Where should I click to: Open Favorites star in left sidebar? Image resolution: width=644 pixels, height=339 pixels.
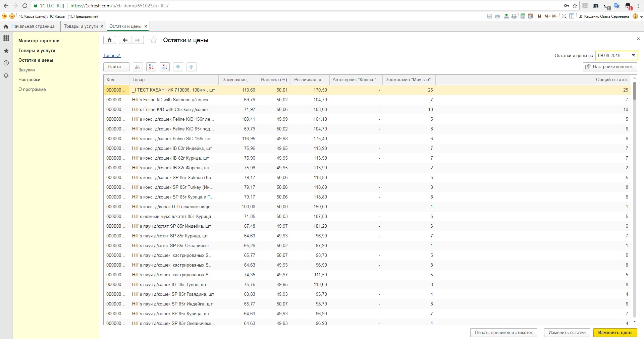click(x=6, y=51)
